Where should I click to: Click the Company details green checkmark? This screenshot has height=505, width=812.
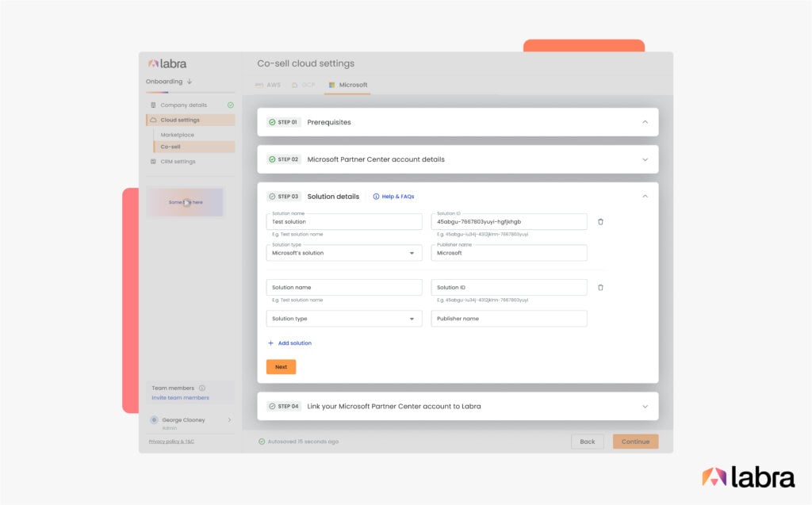[231, 105]
